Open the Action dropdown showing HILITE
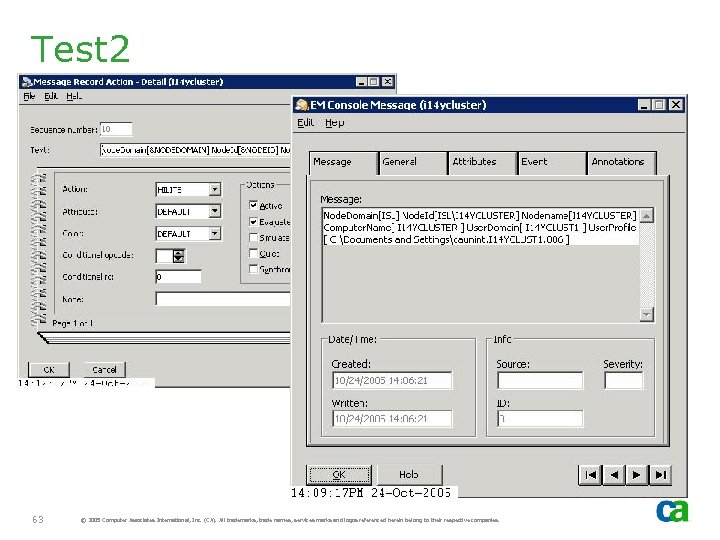The image size is (720, 540). pyautogui.click(x=214, y=189)
